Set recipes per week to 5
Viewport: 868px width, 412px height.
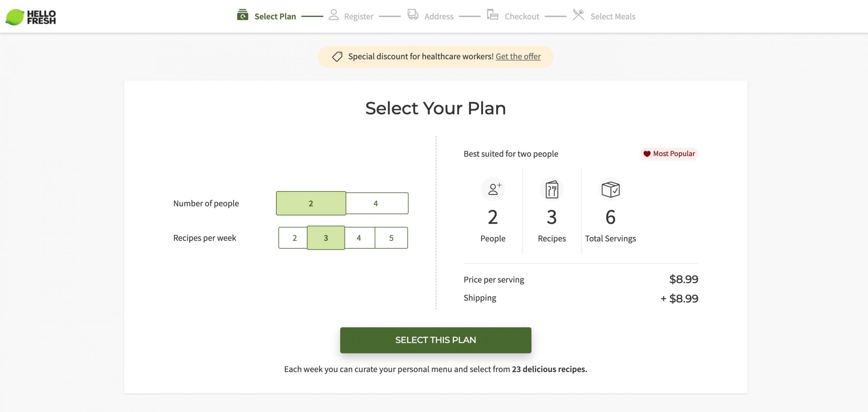click(x=391, y=238)
